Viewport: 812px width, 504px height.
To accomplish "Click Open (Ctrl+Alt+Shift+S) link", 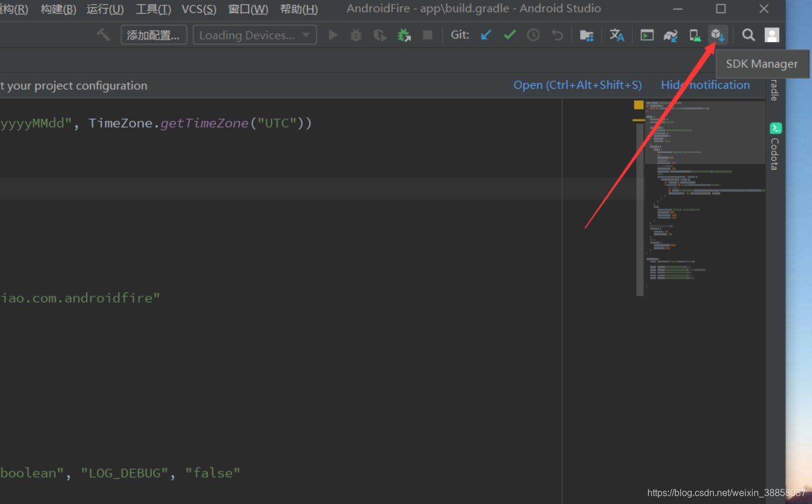I will click(577, 85).
